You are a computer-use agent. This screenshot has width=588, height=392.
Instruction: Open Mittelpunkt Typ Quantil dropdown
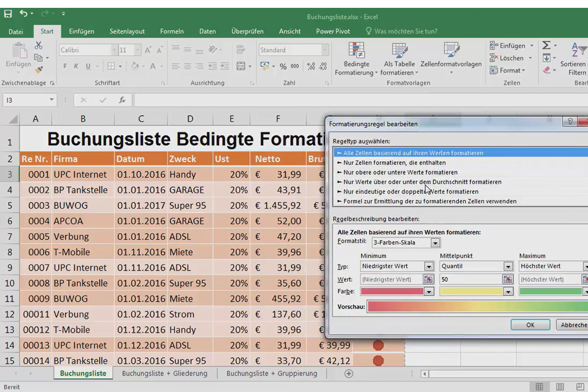click(508, 267)
